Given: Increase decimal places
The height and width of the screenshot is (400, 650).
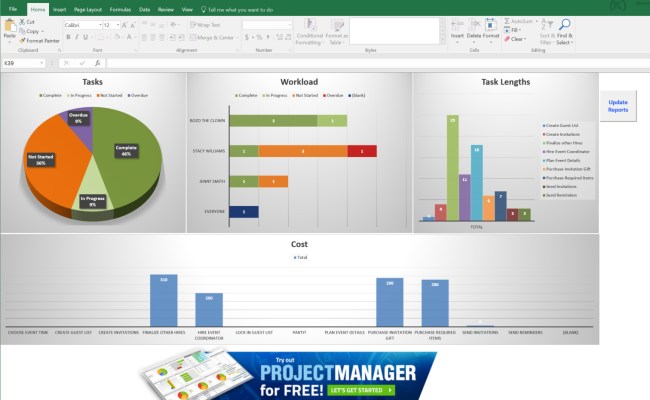Looking at the screenshot, I should click(x=279, y=37).
